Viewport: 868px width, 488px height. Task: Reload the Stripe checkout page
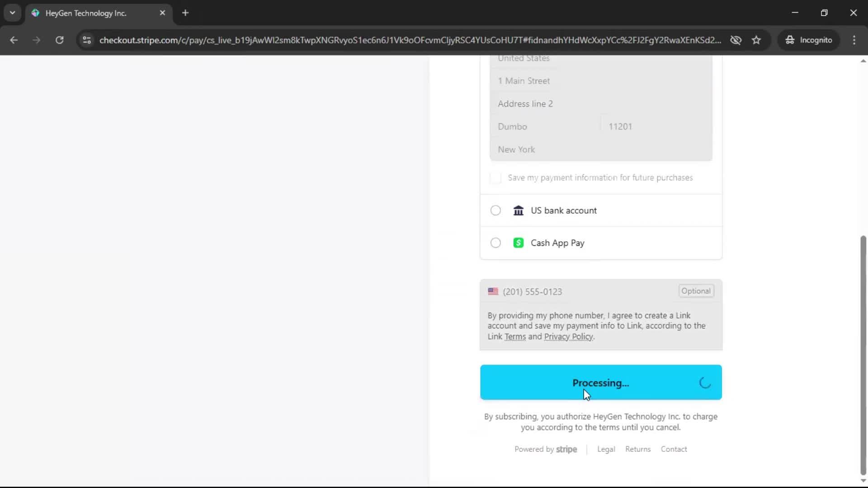click(59, 40)
